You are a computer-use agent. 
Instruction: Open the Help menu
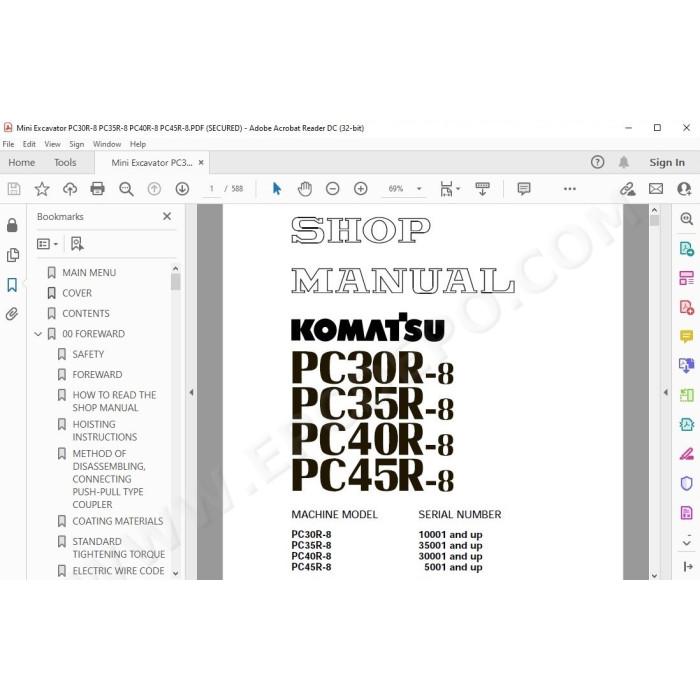coord(138,144)
